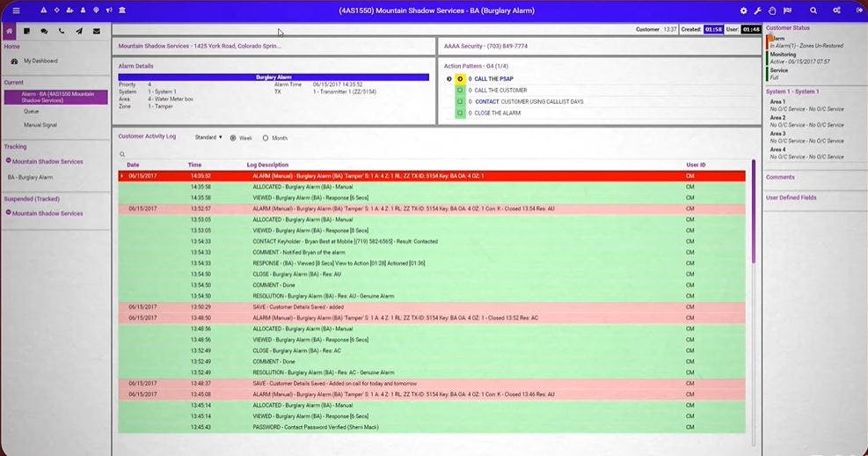The width and height of the screenshot is (868, 456).
Task: Click the envelope mail icon
Action: point(97,31)
